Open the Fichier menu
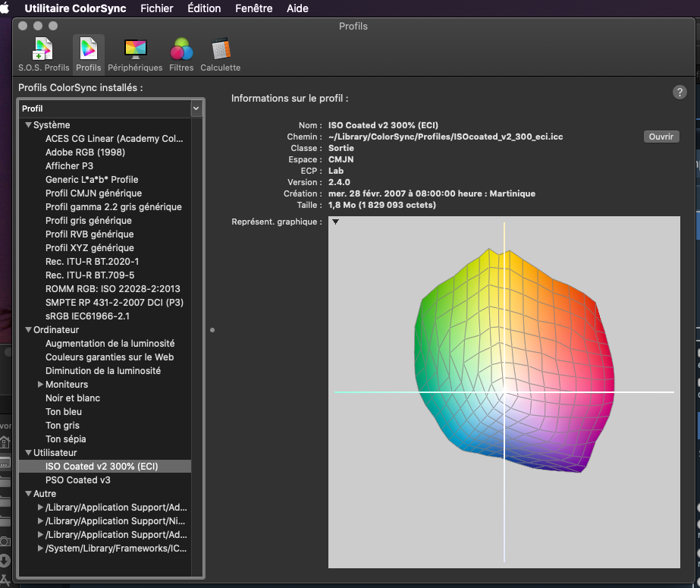Screen dimensions: 700x588 [x=157, y=8]
